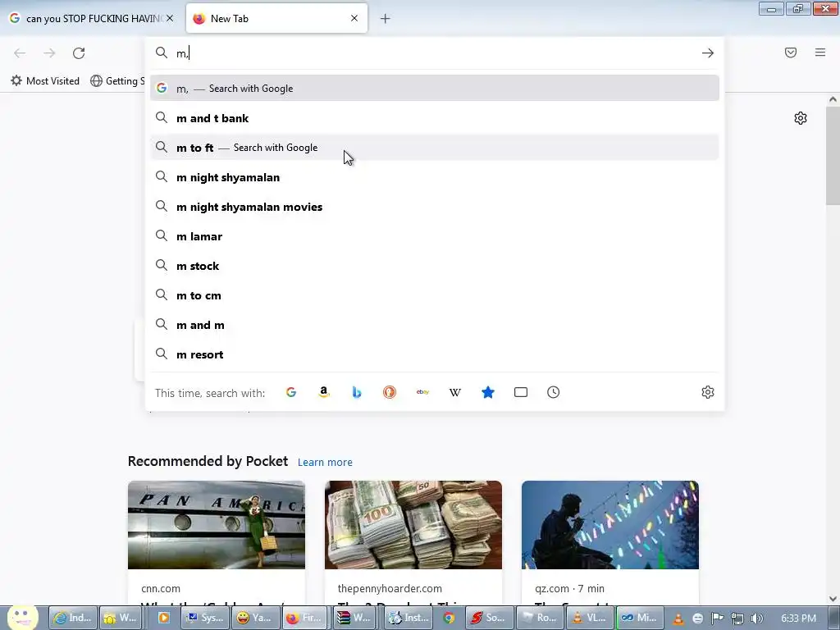Select the New Tab tab
840x630 pixels.
click(276, 18)
